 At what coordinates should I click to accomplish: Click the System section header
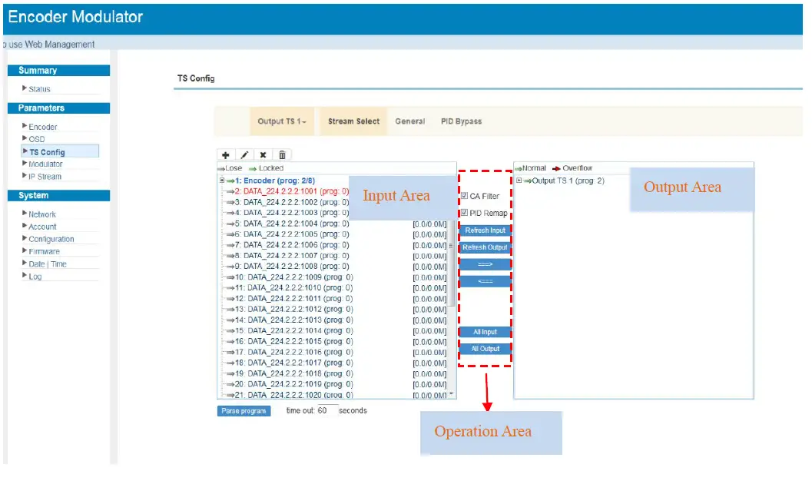point(58,195)
